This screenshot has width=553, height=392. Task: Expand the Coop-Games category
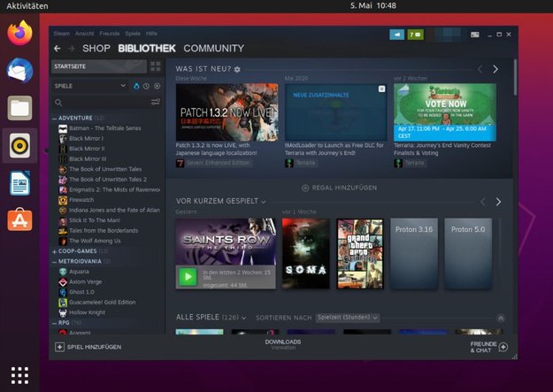pos(54,251)
